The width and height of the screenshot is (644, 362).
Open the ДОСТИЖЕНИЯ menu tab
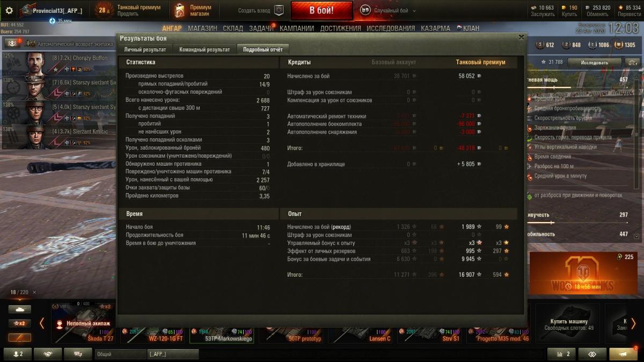tap(341, 28)
